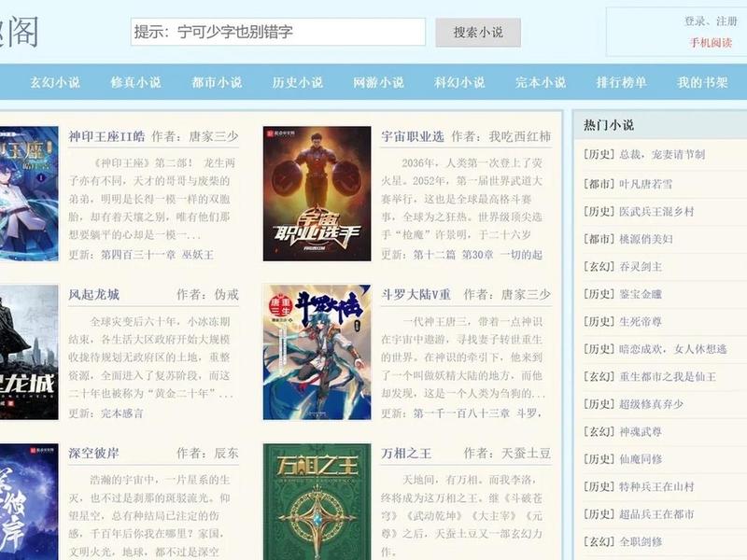
Task: Select hot novel 鉴宝金瞳
Action: tap(641, 294)
